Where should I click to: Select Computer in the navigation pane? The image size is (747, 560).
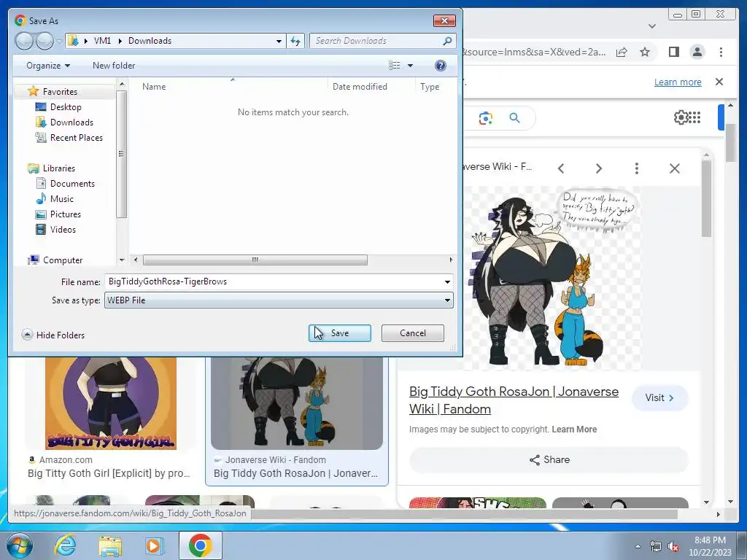point(63,260)
